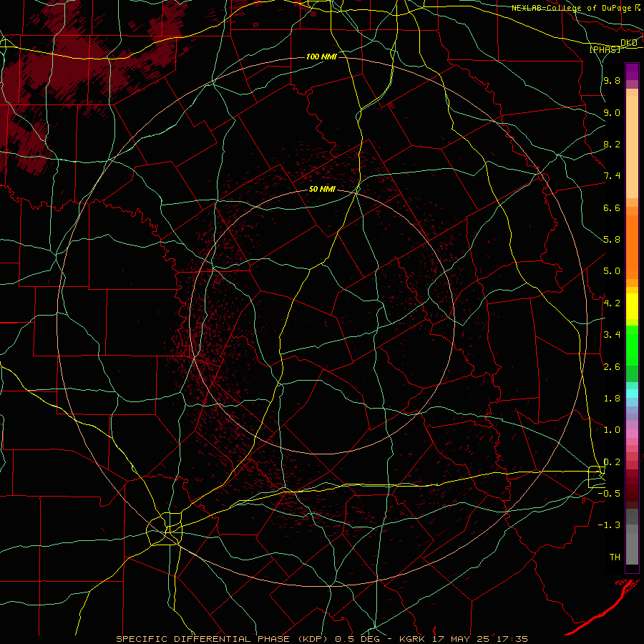The width and height of the screenshot is (644, 644).
Task: Click the 4.2 color scale value
Action: pos(612,303)
